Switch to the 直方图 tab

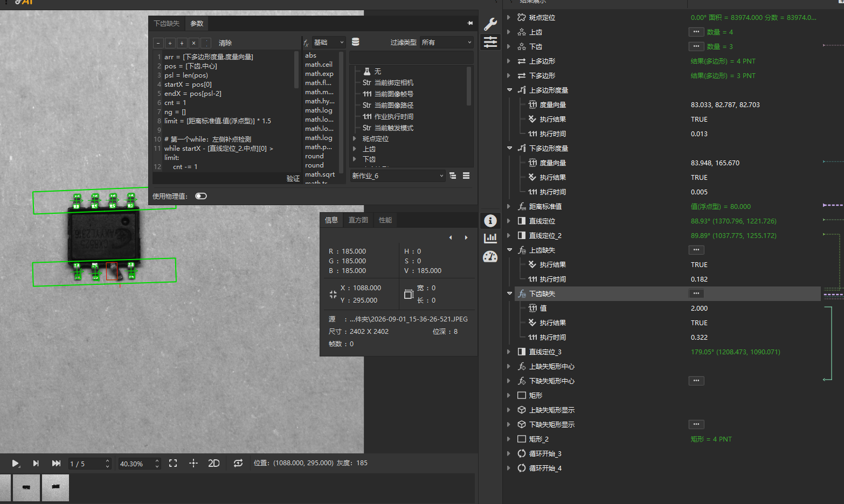pos(358,220)
